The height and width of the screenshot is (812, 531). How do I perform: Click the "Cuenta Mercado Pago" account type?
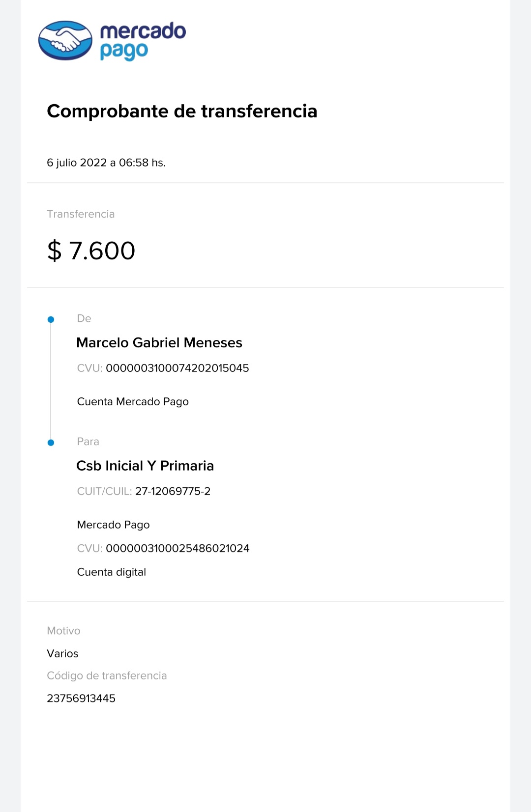133,402
